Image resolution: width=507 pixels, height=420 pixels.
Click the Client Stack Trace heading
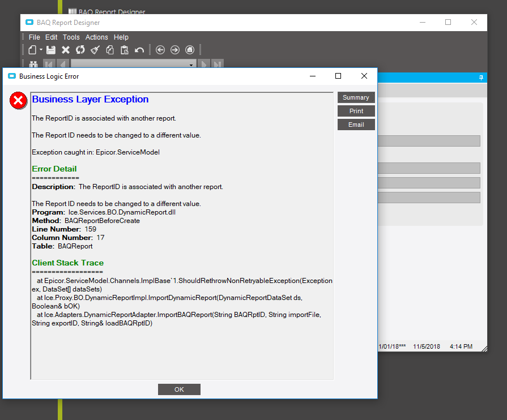pyautogui.click(x=68, y=263)
